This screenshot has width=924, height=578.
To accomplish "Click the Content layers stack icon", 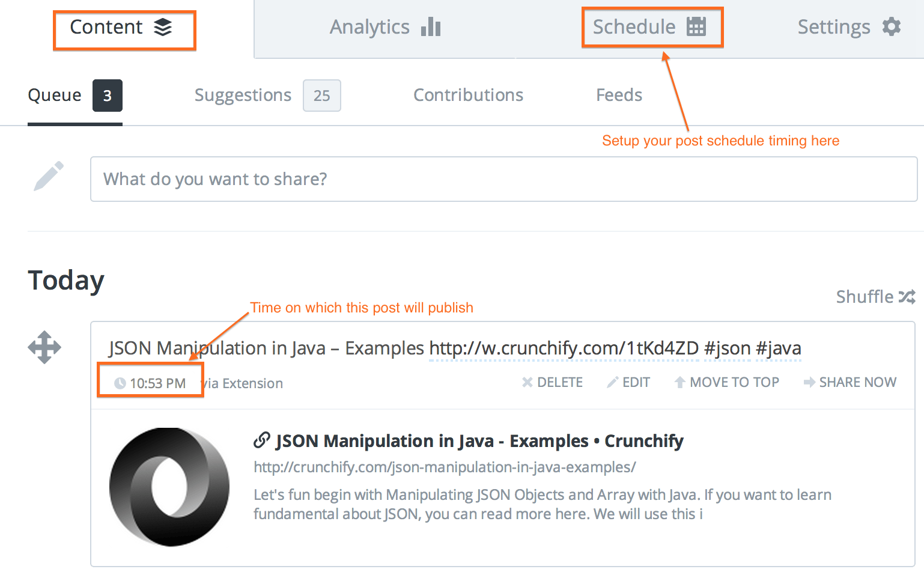I will coord(163,27).
